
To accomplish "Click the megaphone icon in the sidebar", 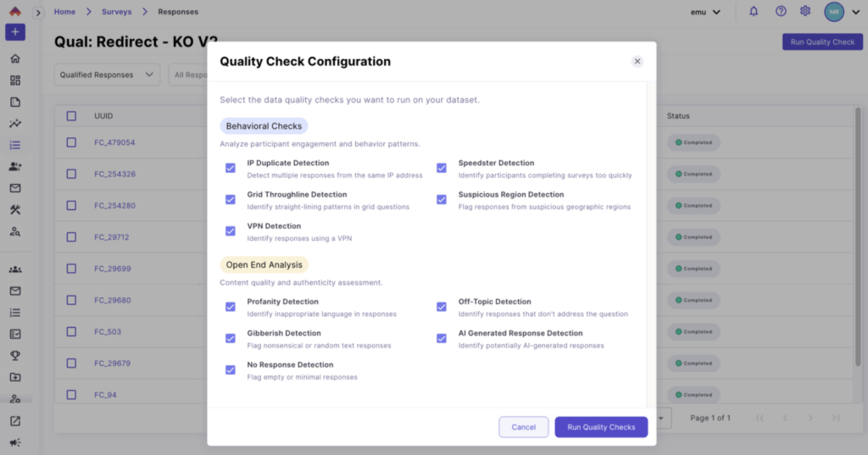I will coord(15,442).
